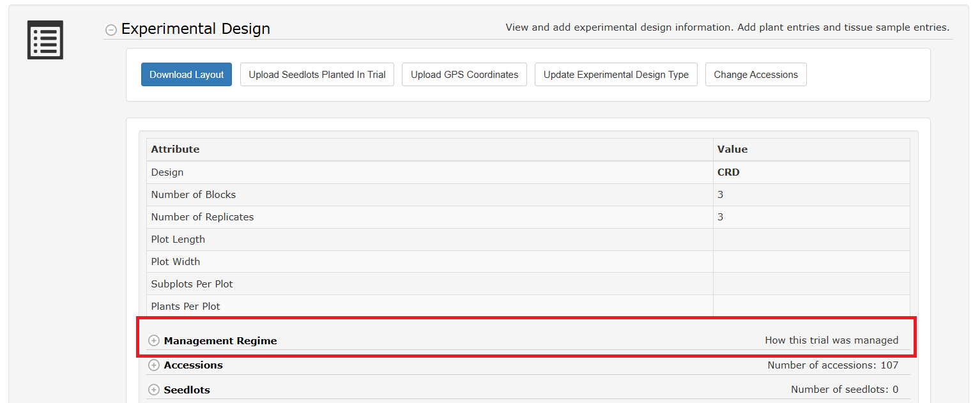Click the Experimental Design list icon

(45, 40)
